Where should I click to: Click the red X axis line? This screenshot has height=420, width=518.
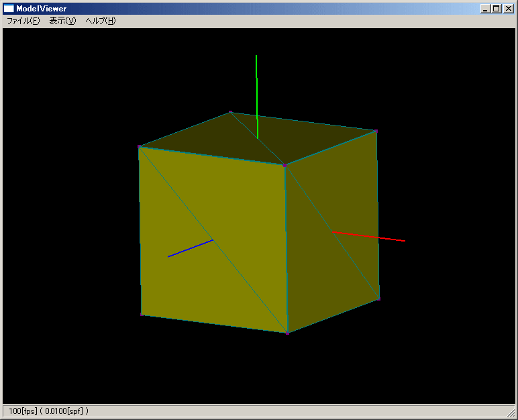[x=368, y=237]
